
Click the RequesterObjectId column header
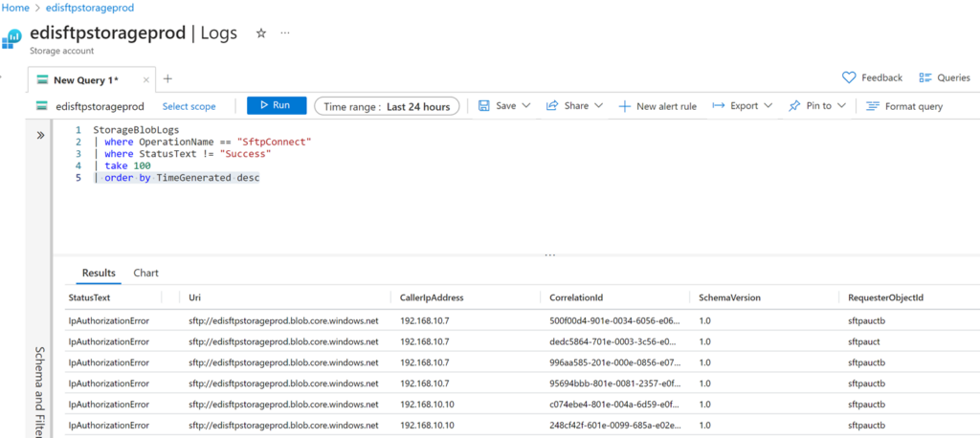[885, 297]
